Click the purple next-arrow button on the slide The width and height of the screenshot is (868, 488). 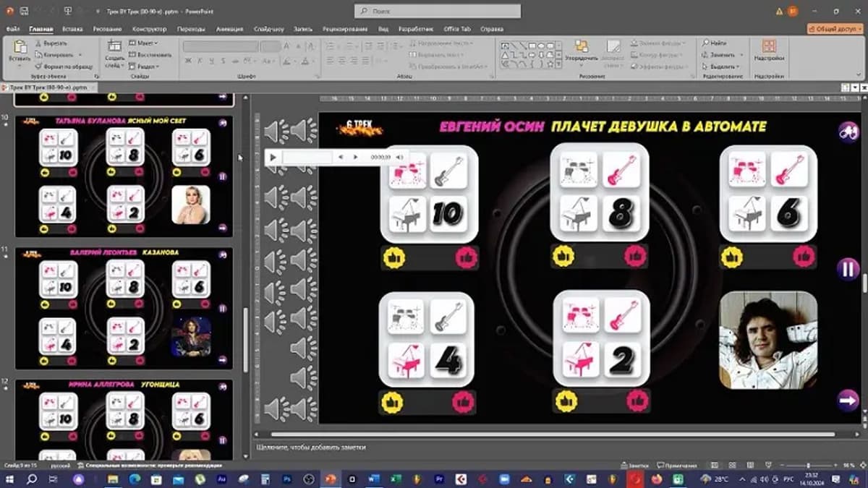point(848,400)
